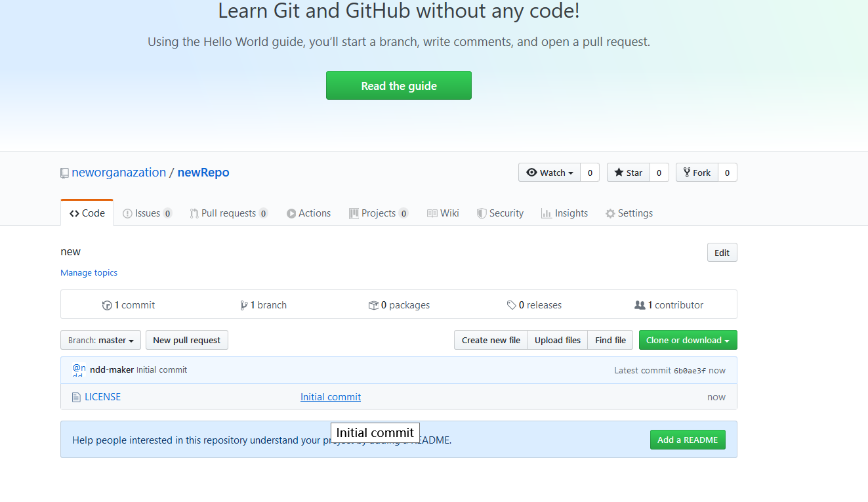This screenshot has height=502, width=868.
Task: Open 0 packages link
Action: coord(400,305)
